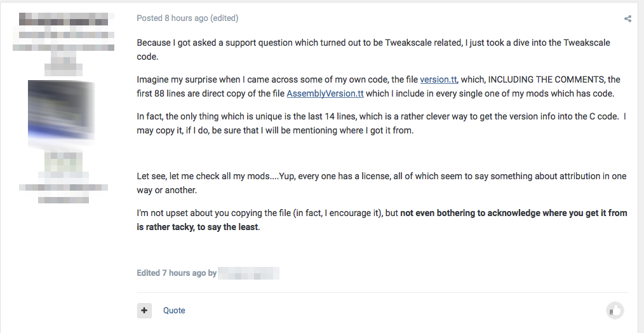Click the blurred editor name after Edited by
This screenshot has height=333, width=644.
coord(249,273)
